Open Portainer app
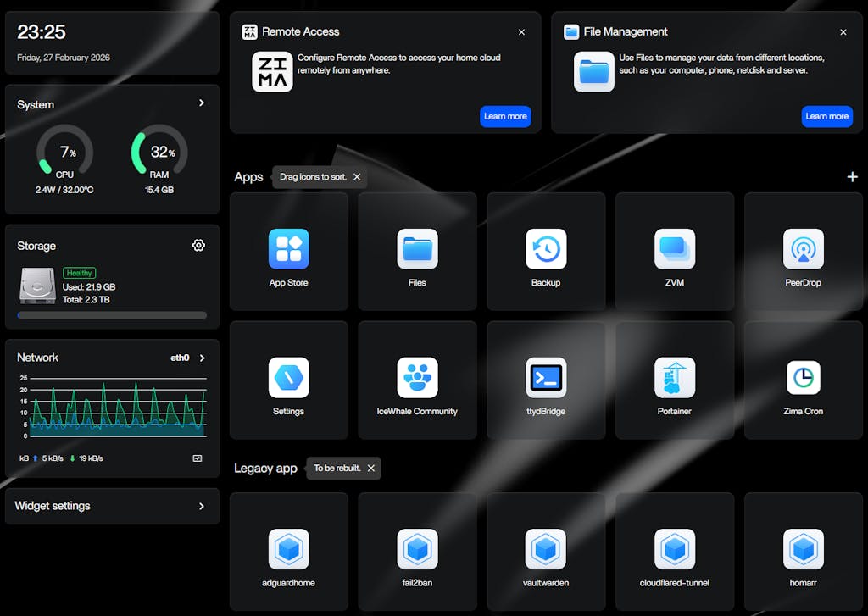 coord(675,378)
